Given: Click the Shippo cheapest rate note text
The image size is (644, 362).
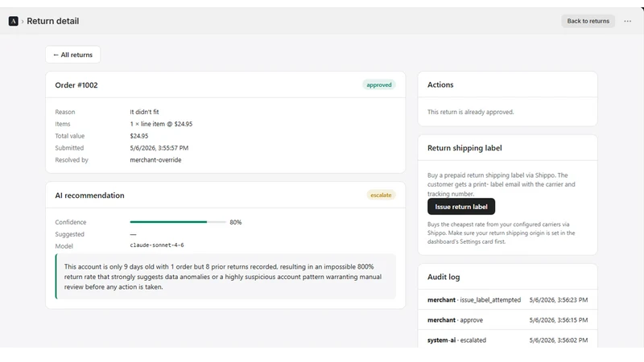Looking at the screenshot, I should pos(501,232).
